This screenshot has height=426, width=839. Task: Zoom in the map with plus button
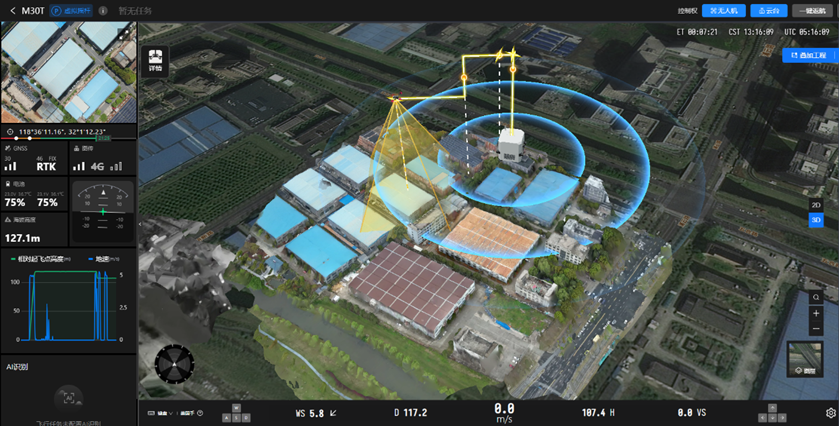816,313
